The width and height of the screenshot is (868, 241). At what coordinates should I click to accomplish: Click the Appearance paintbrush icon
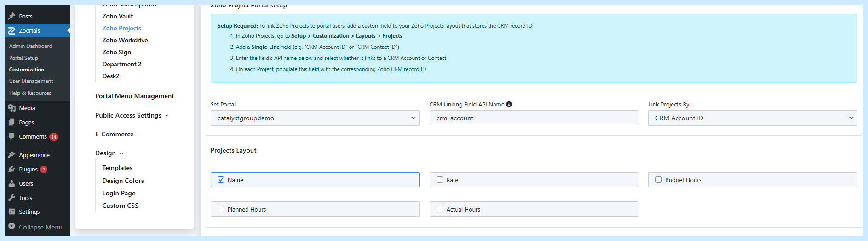tap(12, 155)
